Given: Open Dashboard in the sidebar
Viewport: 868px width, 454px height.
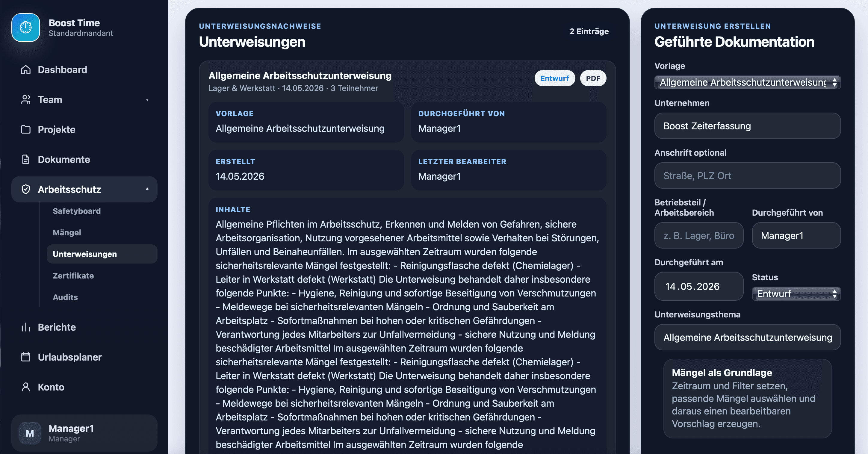Looking at the screenshot, I should (x=84, y=70).
